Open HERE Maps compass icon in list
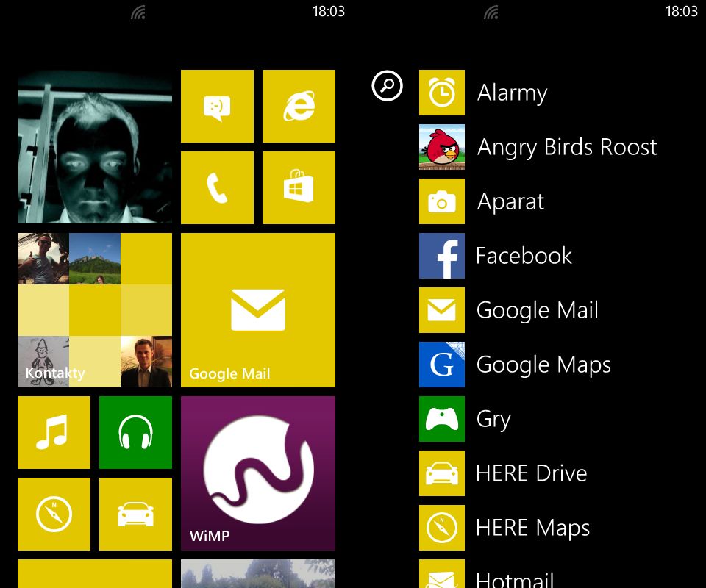This screenshot has height=588, width=706. coord(442,528)
